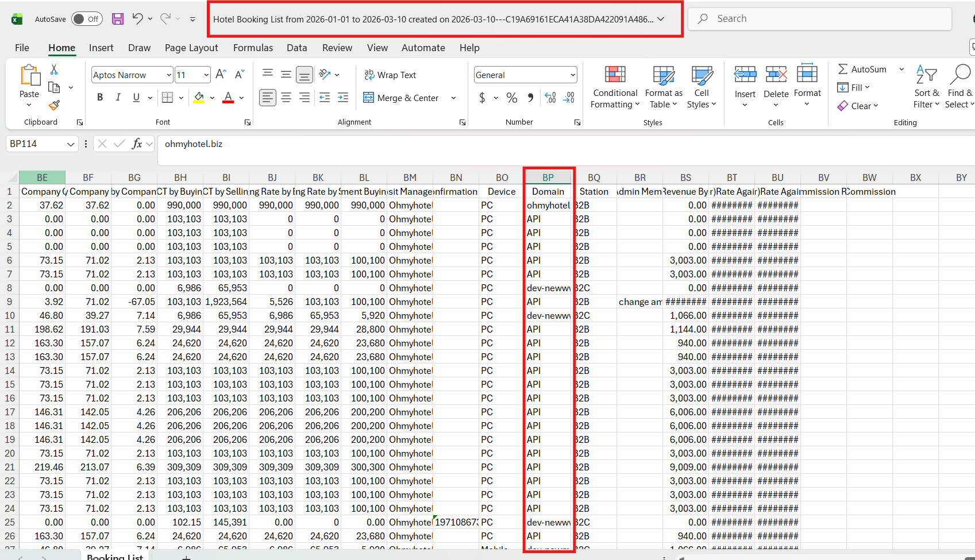Click the AutoSum button
This screenshot has height=560, width=975.
tap(862, 69)
